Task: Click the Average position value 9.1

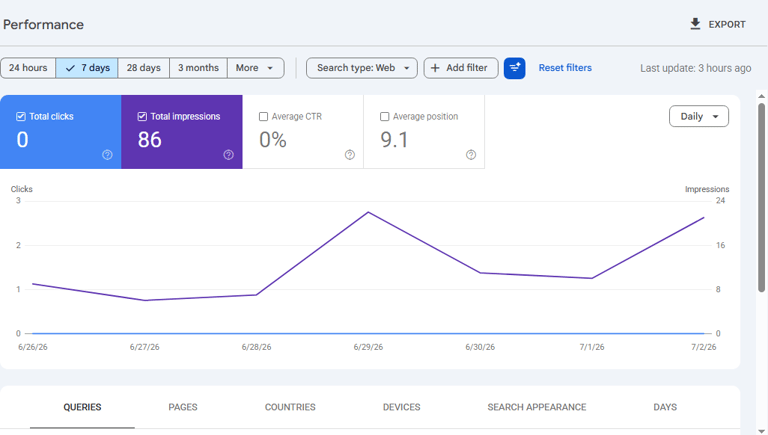Action: [394, 140]
